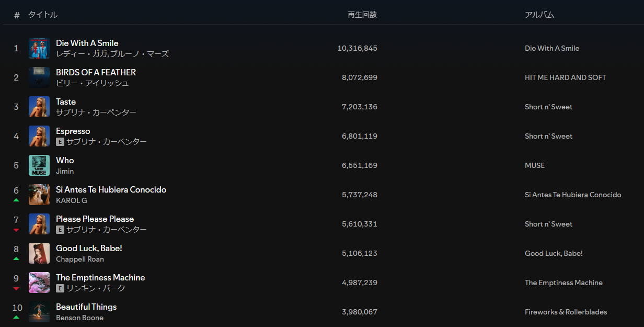Open the album HIT ME HARD AND SOFT
The image size is (644, 327).
pos(565,77)
